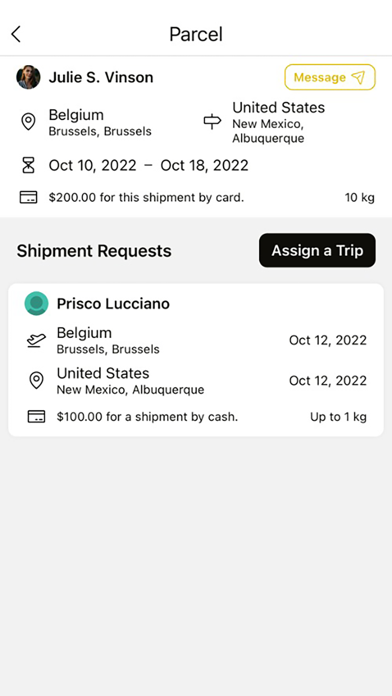
Task: Tap the signpost icon beside United States
Action: (x=212, y=122)
